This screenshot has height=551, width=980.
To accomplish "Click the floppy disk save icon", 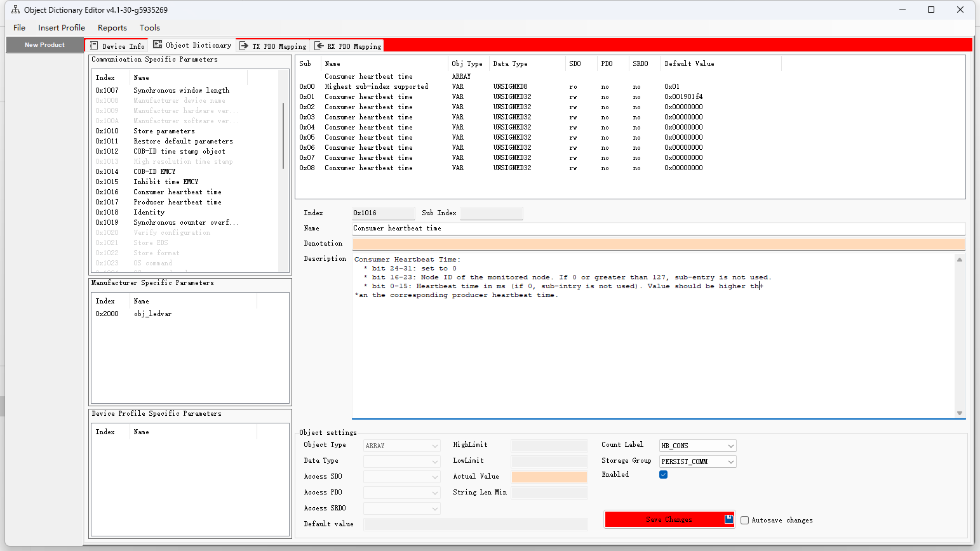I will (x=728, y=519).
